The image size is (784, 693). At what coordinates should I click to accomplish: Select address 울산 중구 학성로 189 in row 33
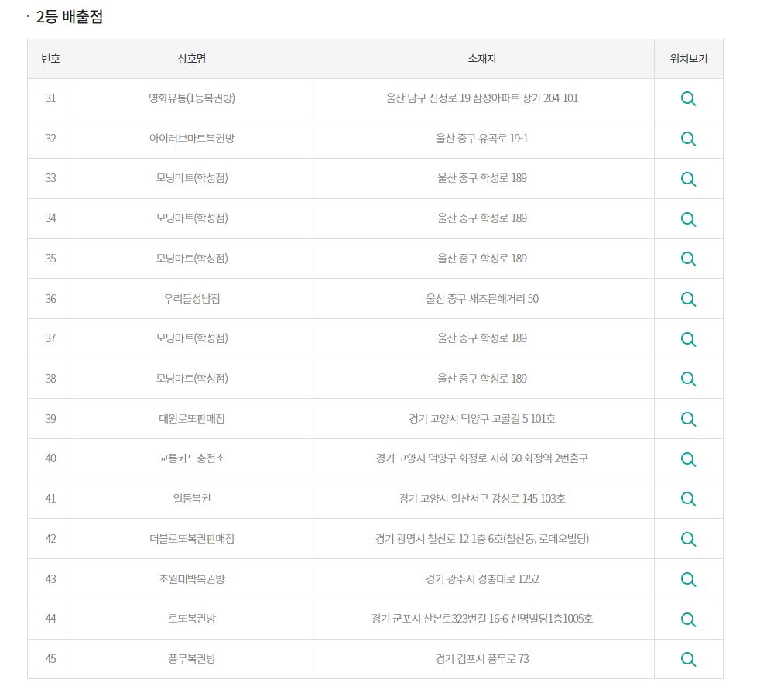tap(481, 177)
